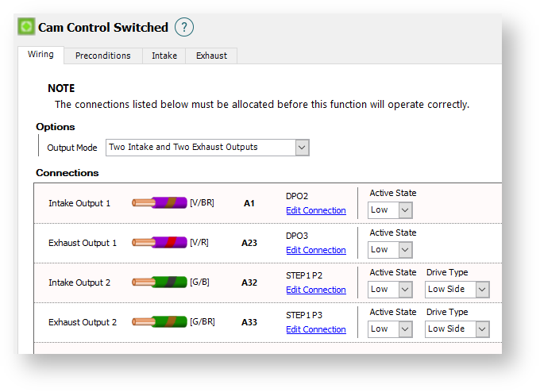Image resolution: width=540 pixels, height=392 pixels.
Task: Click the green Cam Control Switched icon
Action: [x=26, y=27]
